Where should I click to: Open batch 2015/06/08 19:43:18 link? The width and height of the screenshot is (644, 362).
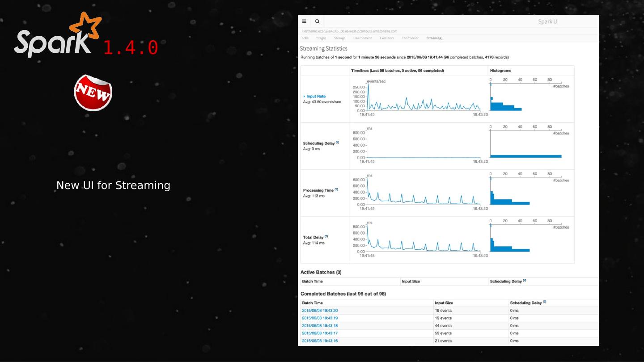coord(320,326)
